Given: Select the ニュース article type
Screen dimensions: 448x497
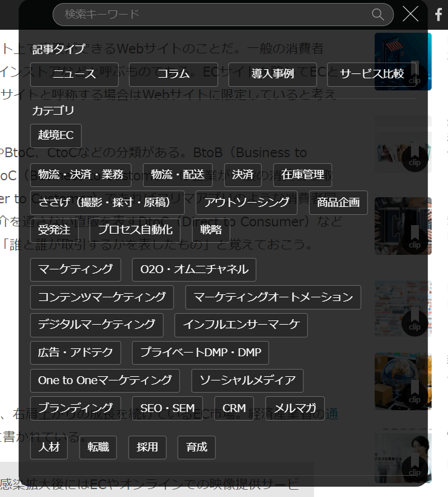Looking at the screenshot, I should [x=74, y=74].
